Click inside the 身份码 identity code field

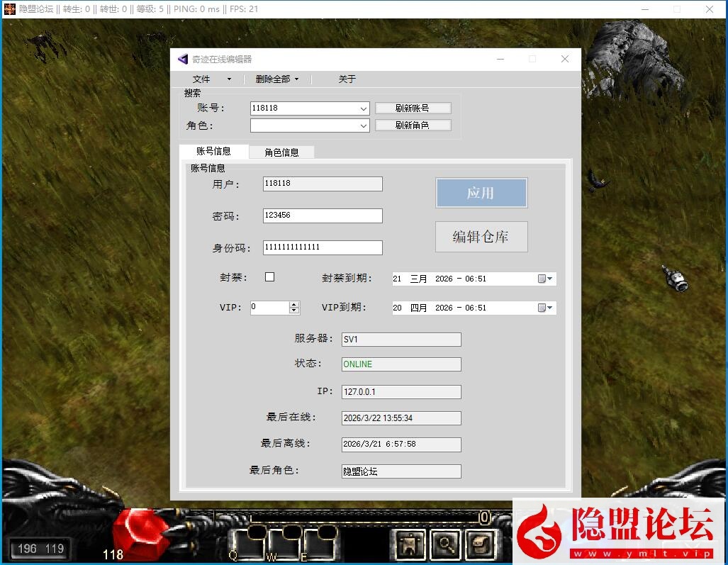[x=322, y=247]
